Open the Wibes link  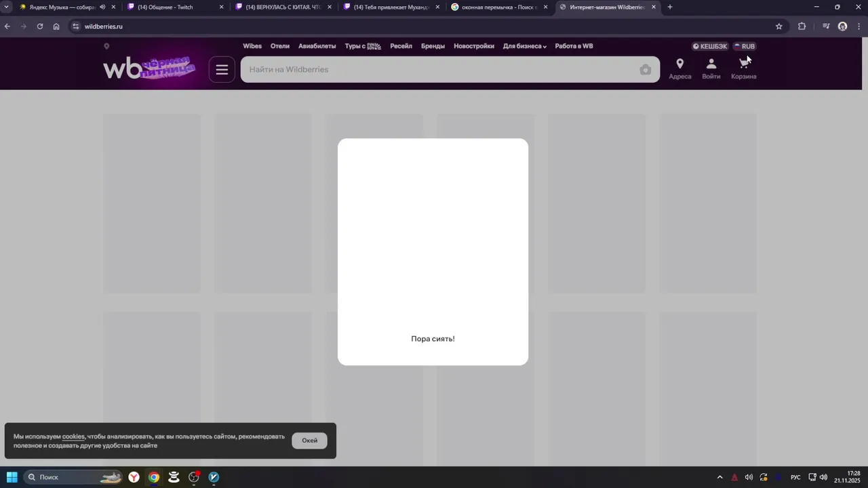pos(252,46)
